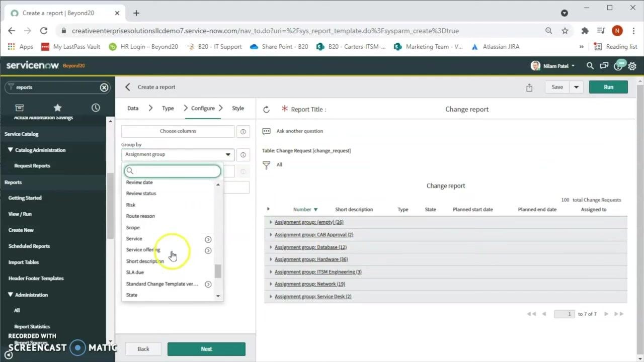644x362 pixels.
Task: Run the report
Action: pyautogui.click(x=608, y=87)
